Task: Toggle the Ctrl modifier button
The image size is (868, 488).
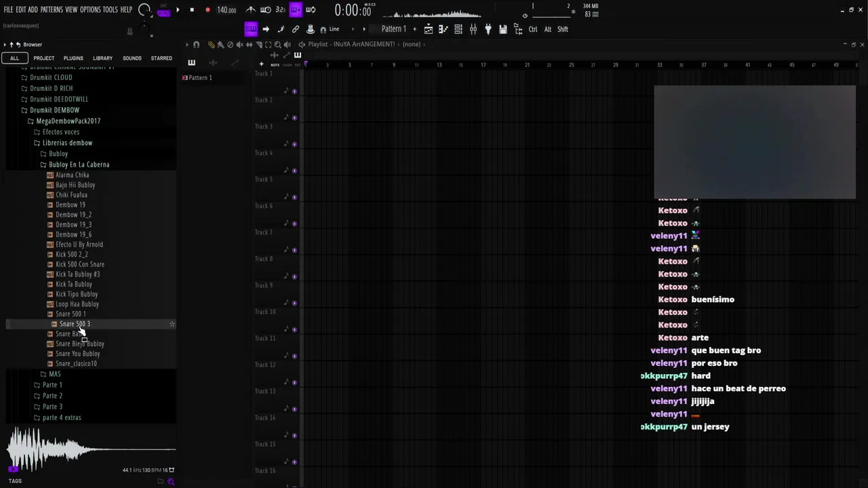Action: (533, 29)
